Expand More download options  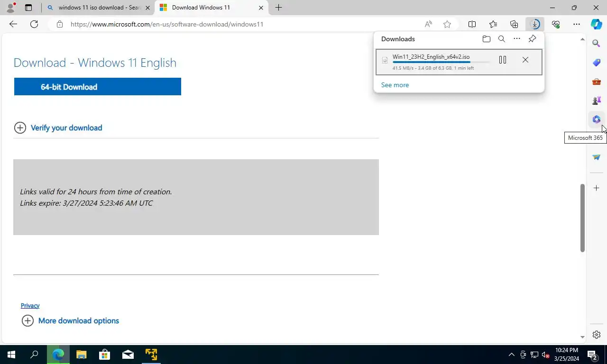point(70,321)
